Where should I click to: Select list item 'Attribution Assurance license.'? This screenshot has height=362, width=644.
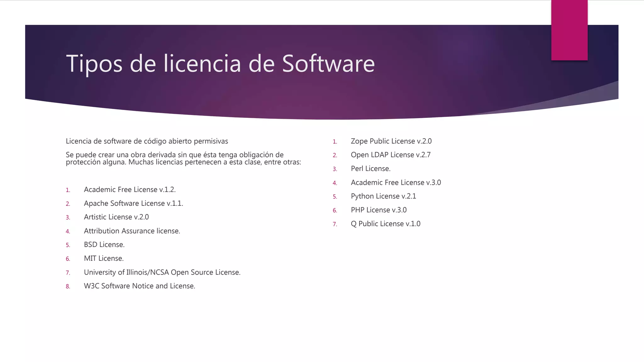(x=132, y=231)
